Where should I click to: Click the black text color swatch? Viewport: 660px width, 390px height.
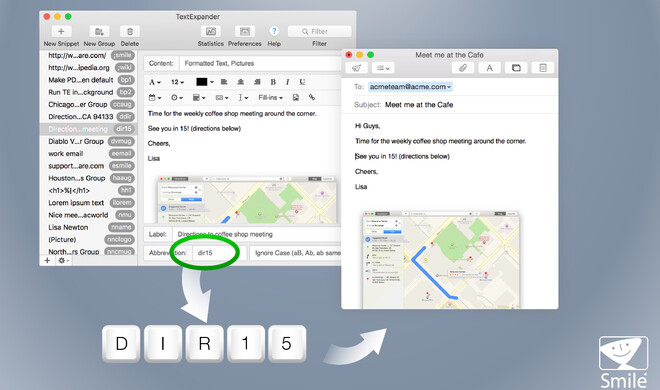[x=202, y=82]
